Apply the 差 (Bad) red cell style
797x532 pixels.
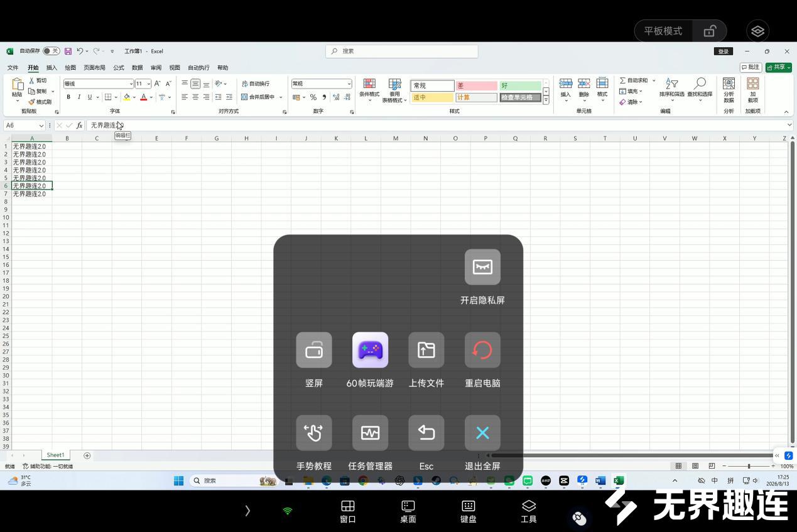[x=476, y=85]
